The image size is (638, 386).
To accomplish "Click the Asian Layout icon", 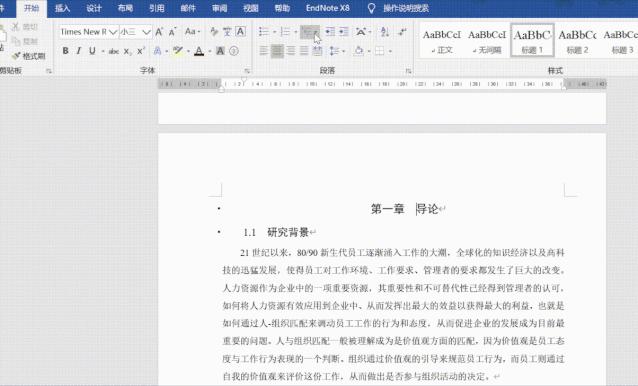I will pyautogui.click(x=360, y=31).
